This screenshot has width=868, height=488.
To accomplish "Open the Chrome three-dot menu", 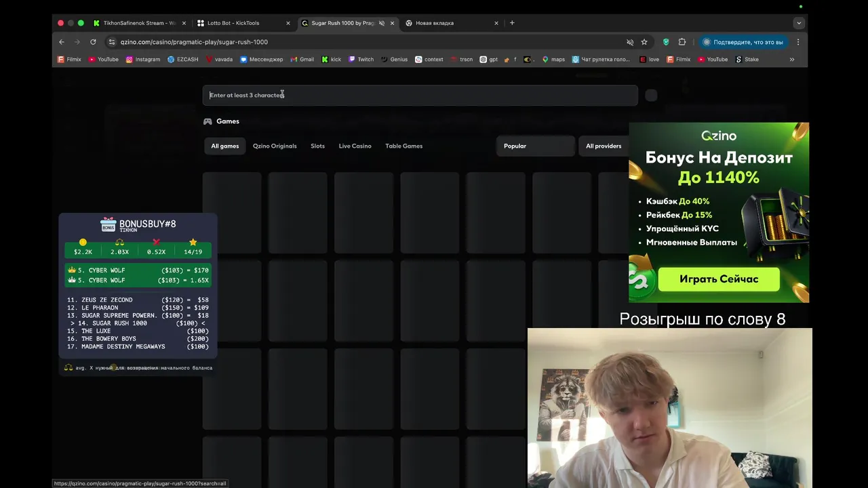I will pyautogui.click(x=798, y=42).
